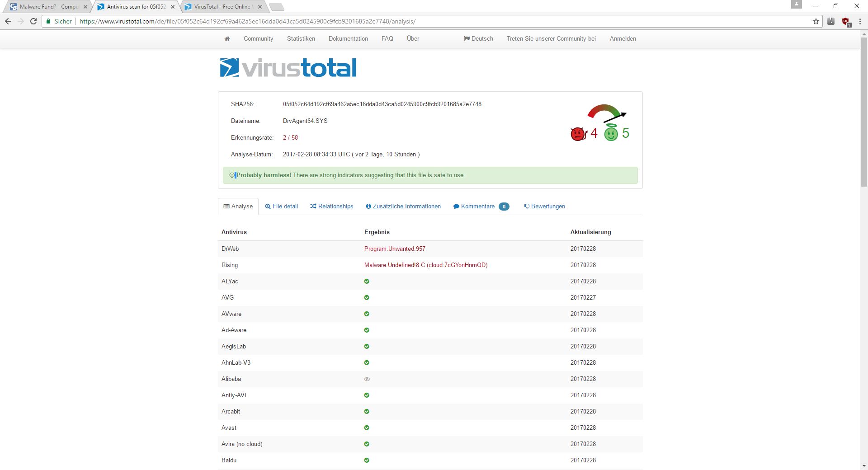Image resolution: width=868 pixels, height=470 pixels.
Task: Click the Malware.Undefined!8.C Rising result
Action: (x=426, y=265)
